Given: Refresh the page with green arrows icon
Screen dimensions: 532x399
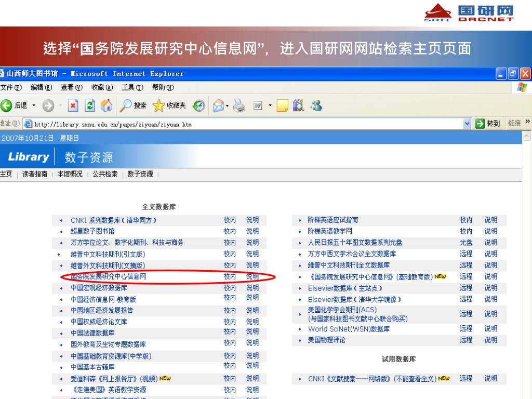Looking at the screenshot, I should [x=90, y=105].
